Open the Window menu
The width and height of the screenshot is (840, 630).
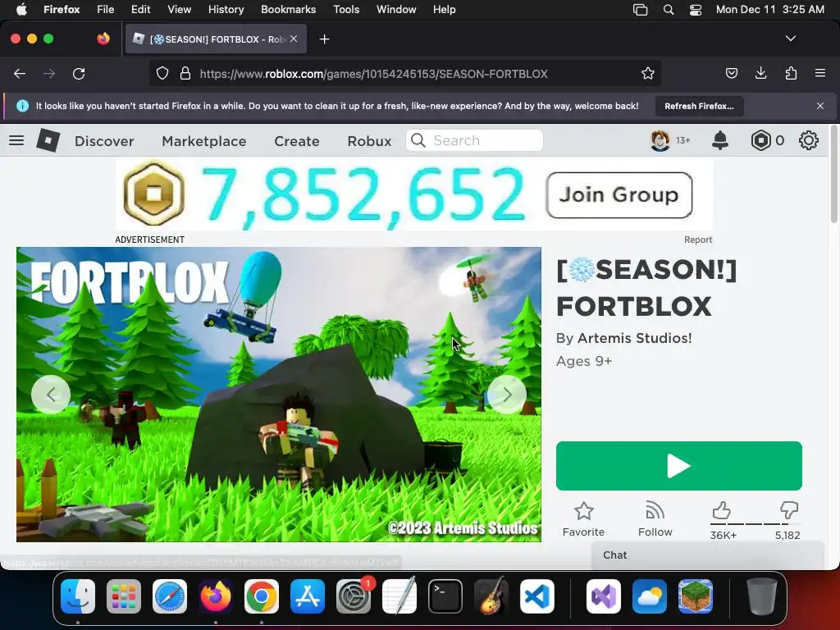[396, 10]
